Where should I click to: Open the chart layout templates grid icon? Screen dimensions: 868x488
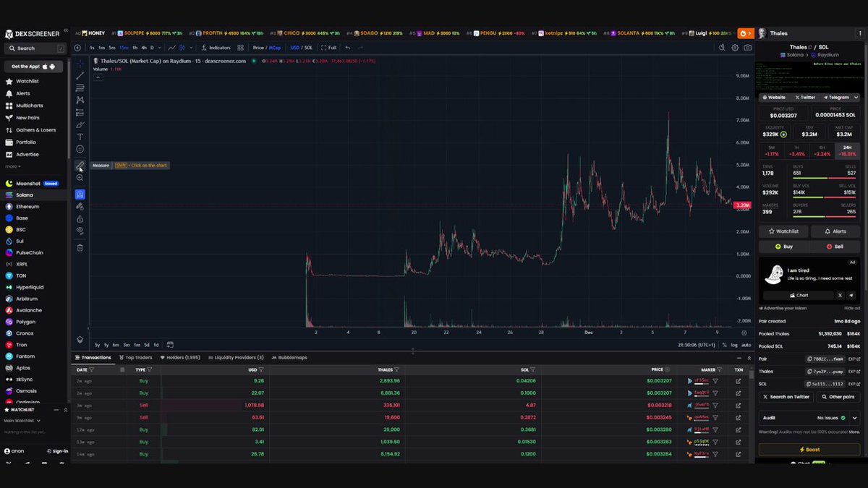[x=240, y=48]
